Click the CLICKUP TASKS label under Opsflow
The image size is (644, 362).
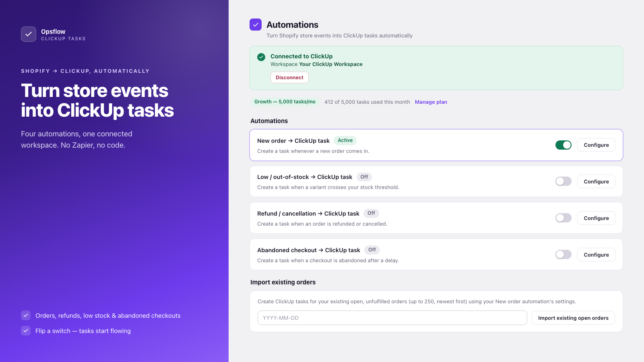(63, 39)
